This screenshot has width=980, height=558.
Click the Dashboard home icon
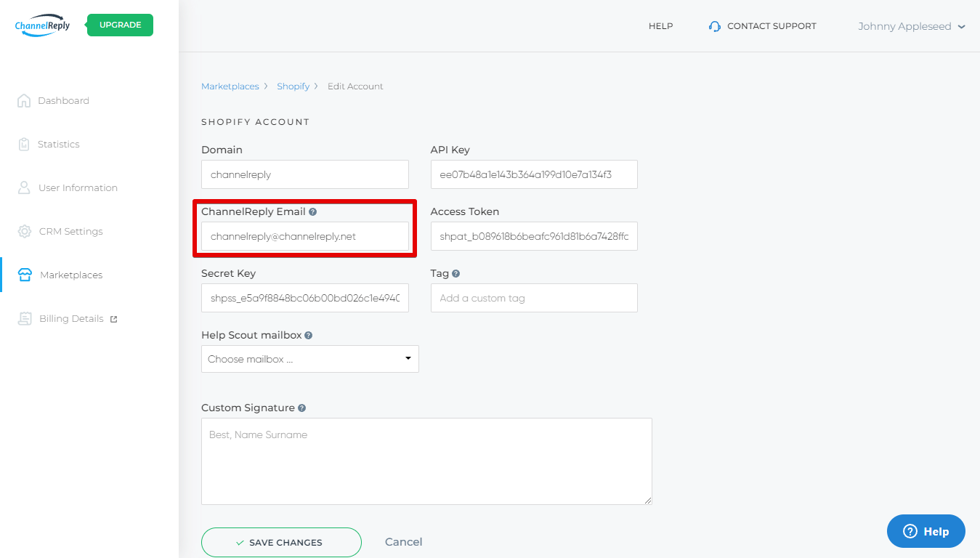24,100
